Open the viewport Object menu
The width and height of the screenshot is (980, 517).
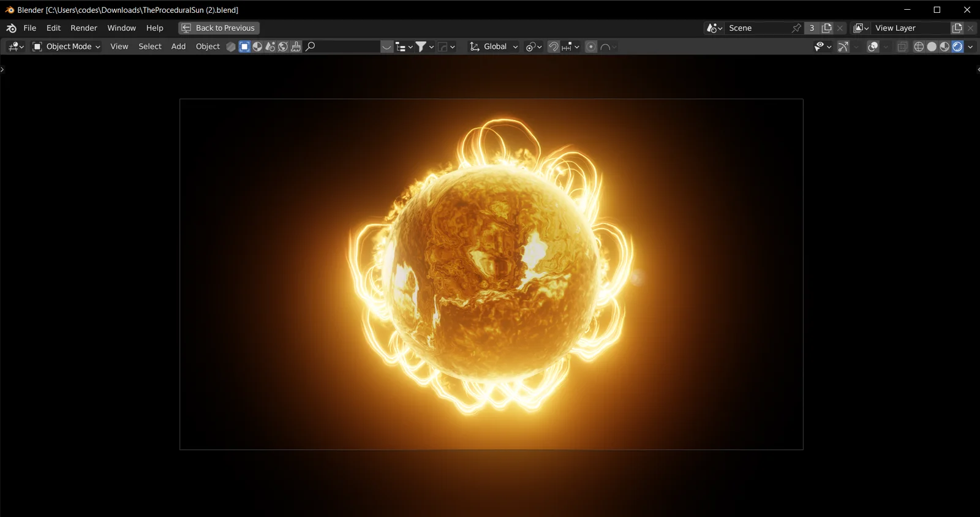tap(208, 47)
